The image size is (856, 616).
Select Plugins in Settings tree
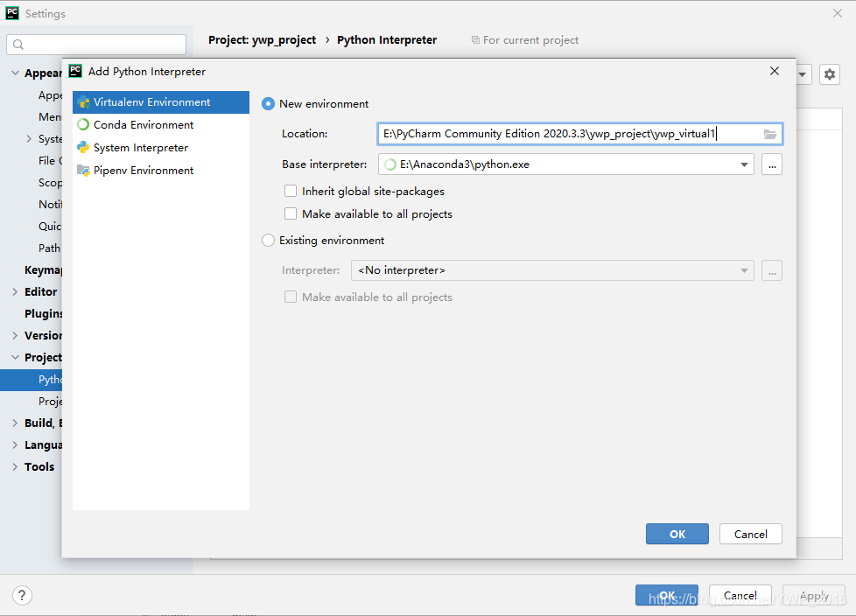tap(43, 314)
